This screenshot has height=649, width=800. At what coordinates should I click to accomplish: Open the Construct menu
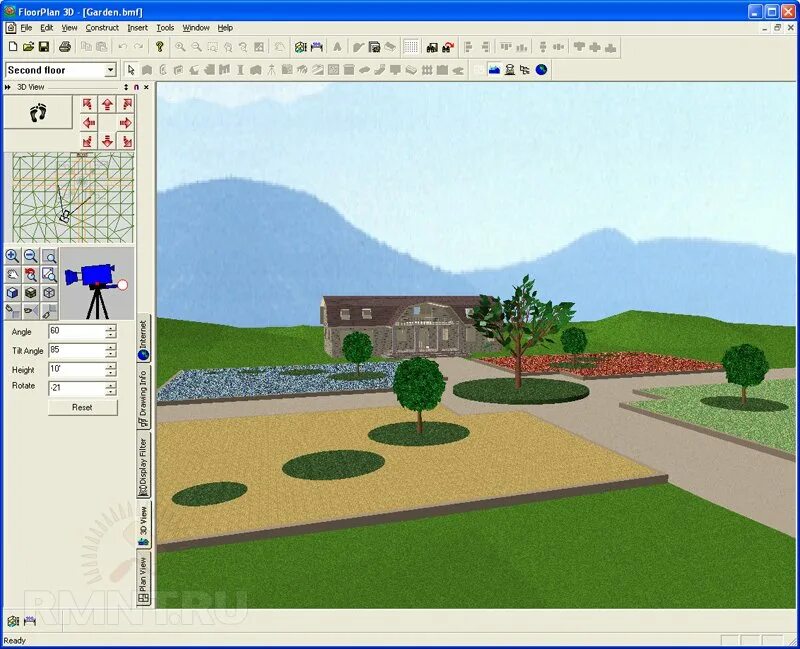pos(102,28)
